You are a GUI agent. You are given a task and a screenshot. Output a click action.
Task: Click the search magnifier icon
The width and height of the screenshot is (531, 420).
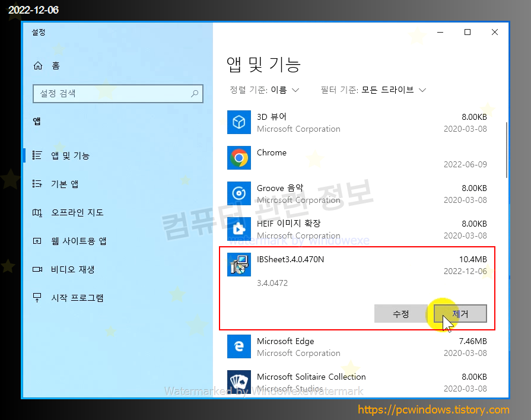click(x=195, y=94)
